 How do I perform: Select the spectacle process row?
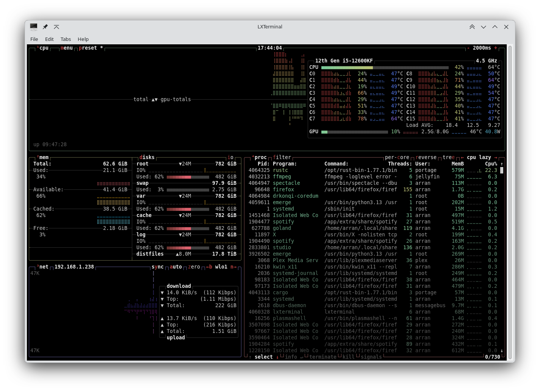[373, 183]
